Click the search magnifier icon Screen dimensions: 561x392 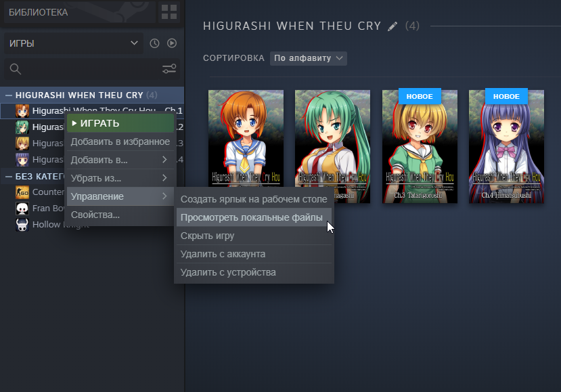pos(16,69)
